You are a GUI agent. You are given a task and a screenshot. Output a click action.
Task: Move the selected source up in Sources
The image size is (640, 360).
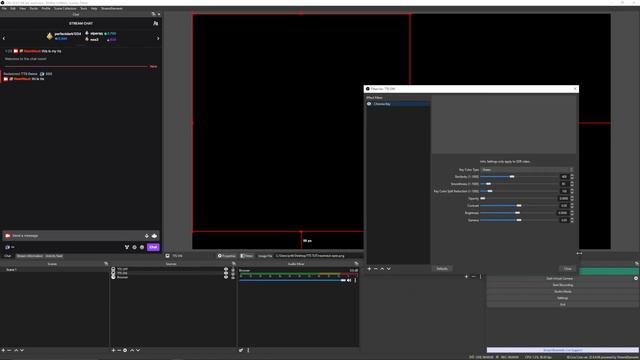132,350
